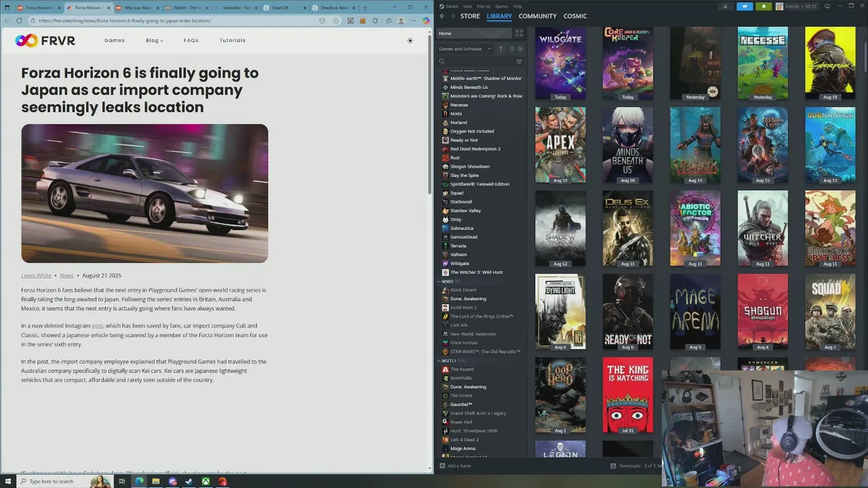868x488 pixels.
Task: Go back in the browser
Action: click(7, 20)
